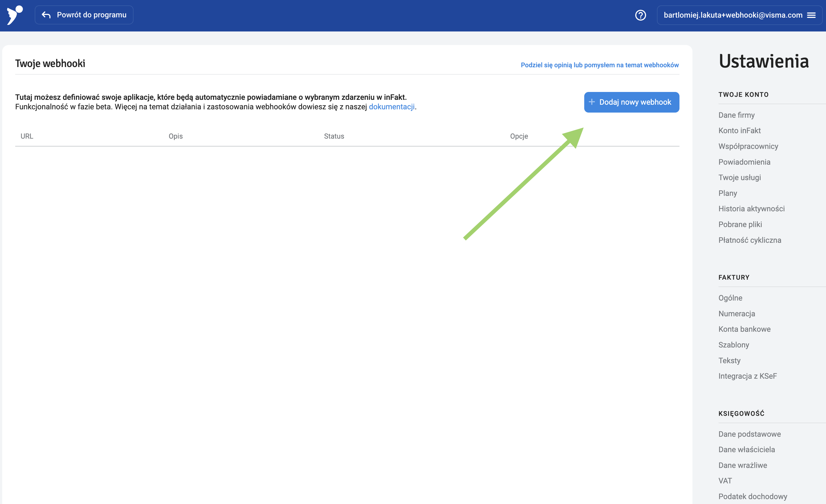
Task: Click the Opcje column header
Action: pos(519,136)
